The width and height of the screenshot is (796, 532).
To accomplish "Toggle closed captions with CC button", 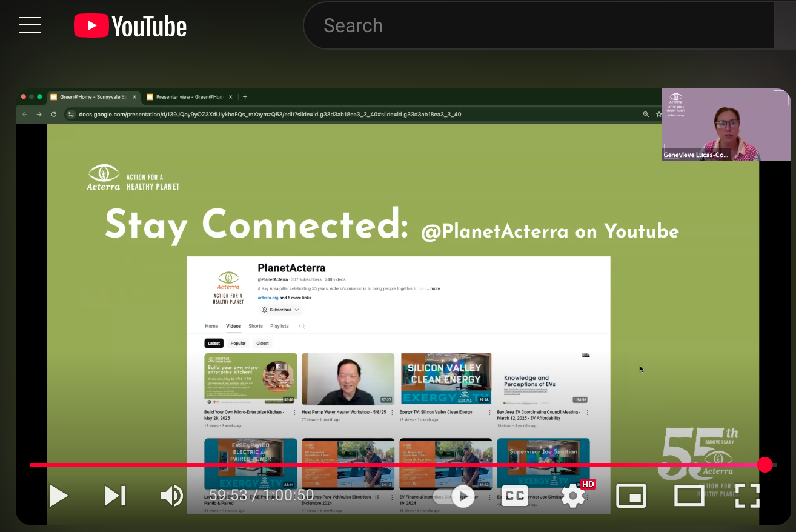I will point(515,496).
